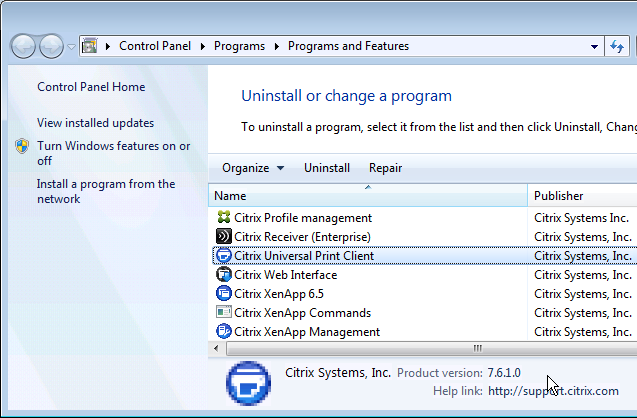Image resolution: width=637 pixels, height=418 pixels.
Task: Click publisher cell of Citrix Profile management
Action: 581,218
